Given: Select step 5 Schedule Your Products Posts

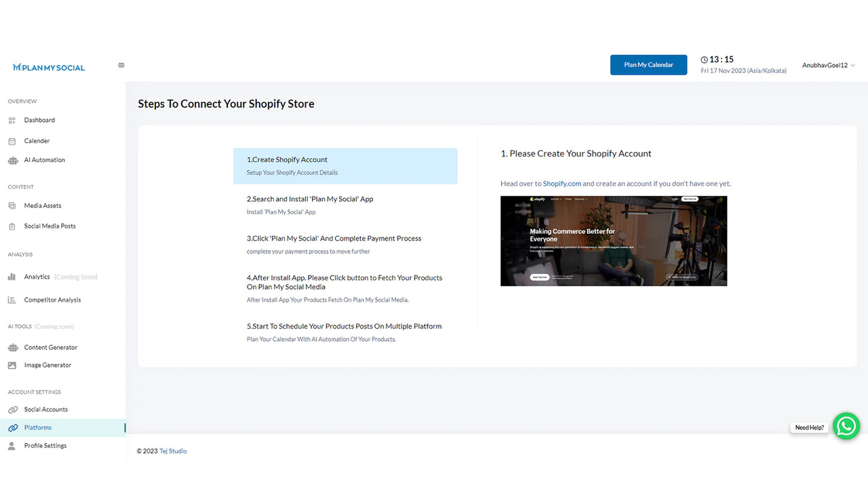Looking at the screenshot, I should [345, 332].
